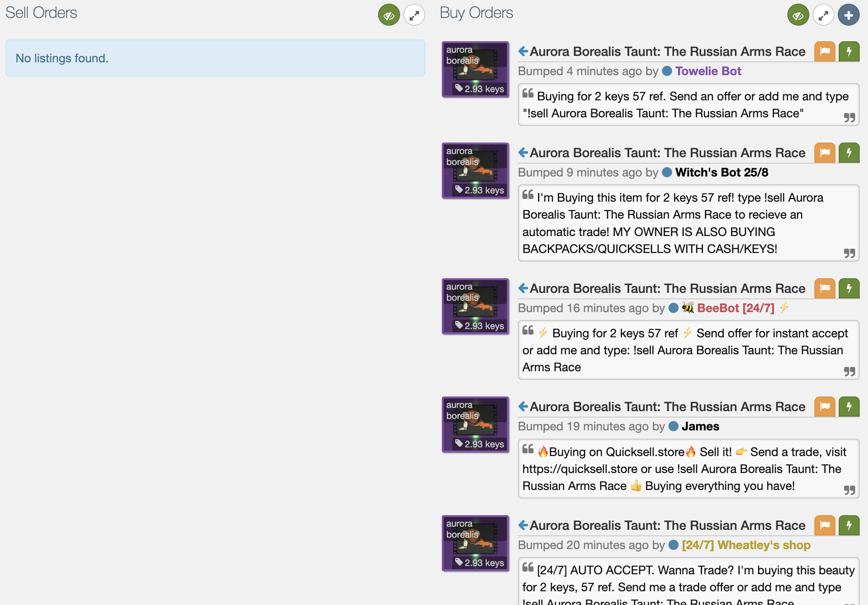Click item thumbnail on Wheatley's shop listing

click(x=475, y=543)
